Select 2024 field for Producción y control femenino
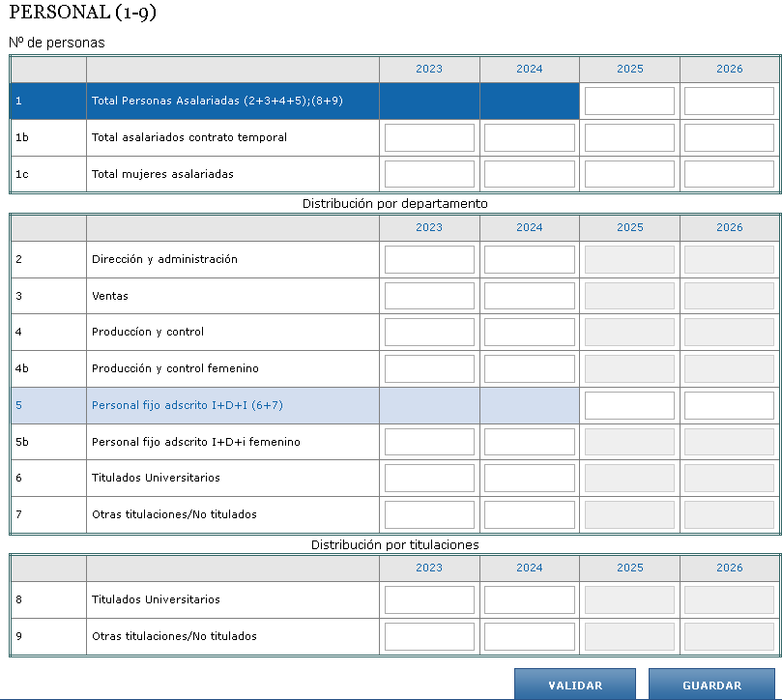Image resolution: width=782 pixels, height=700 pixels. (x=529, y=369)
